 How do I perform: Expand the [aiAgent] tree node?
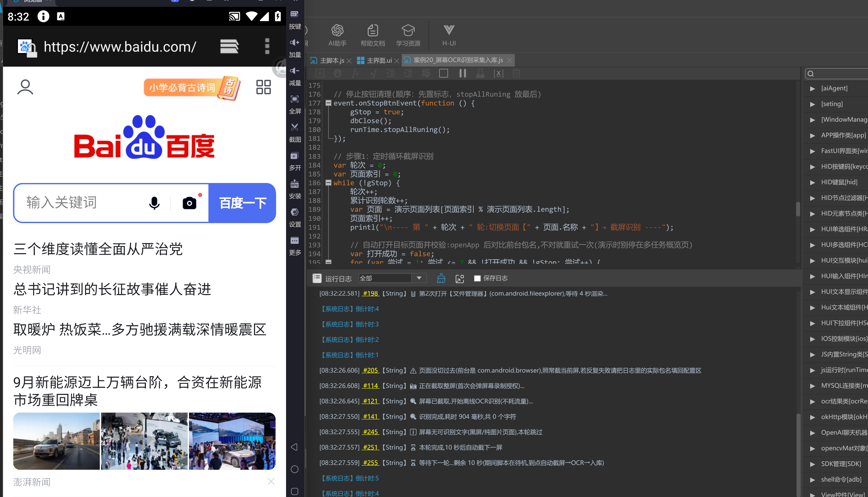coord(812,88)
